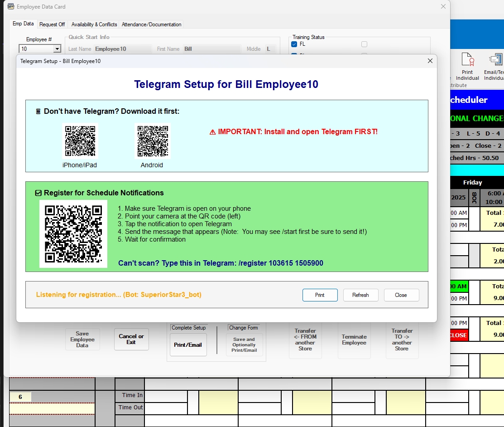Open the Availability & Conflicts tab
Viewport: 504px width, 427px height.
[94, 24]
